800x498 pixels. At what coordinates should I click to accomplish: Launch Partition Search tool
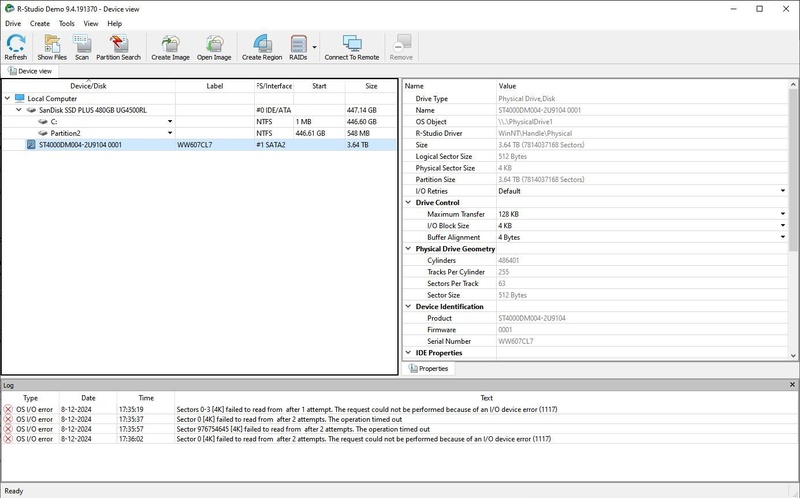[118, 47]
